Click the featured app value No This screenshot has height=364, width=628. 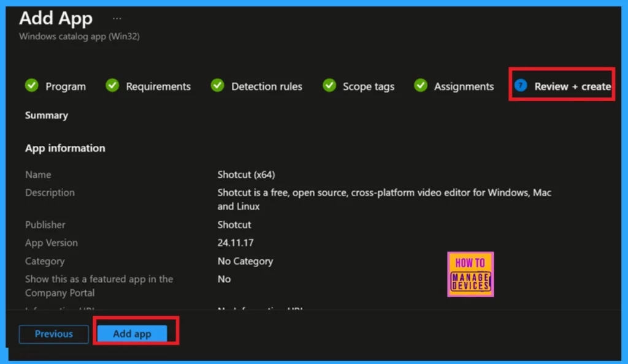pyautogui.click(x=224, y=279)
